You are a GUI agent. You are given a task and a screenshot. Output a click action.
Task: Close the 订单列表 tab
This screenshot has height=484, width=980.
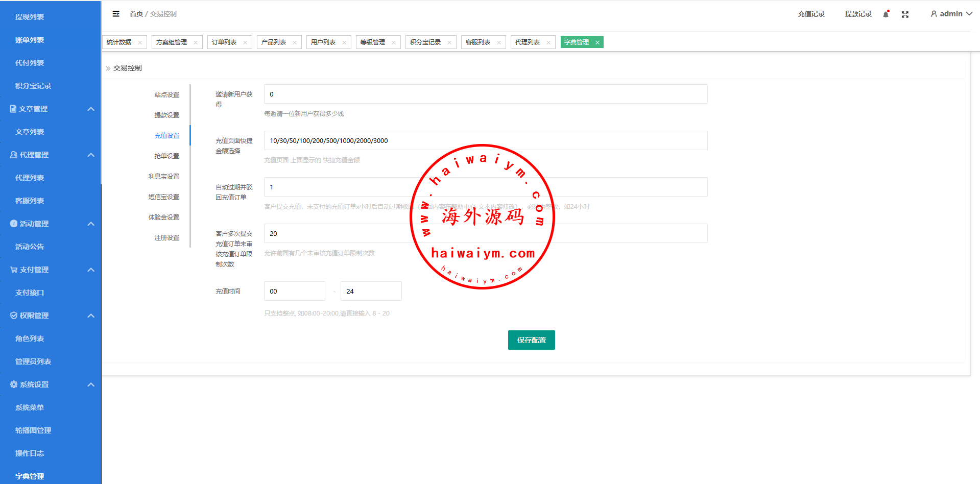point(245,42)
